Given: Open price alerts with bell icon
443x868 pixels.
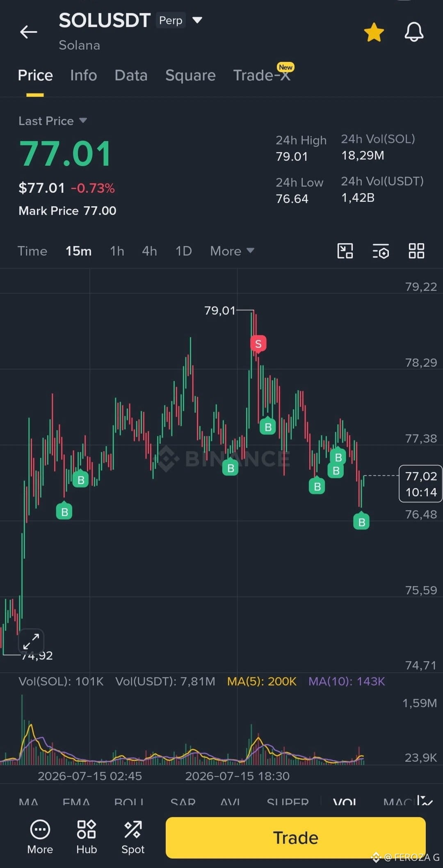Looking at the screenshot, I should tap(414, 32).
